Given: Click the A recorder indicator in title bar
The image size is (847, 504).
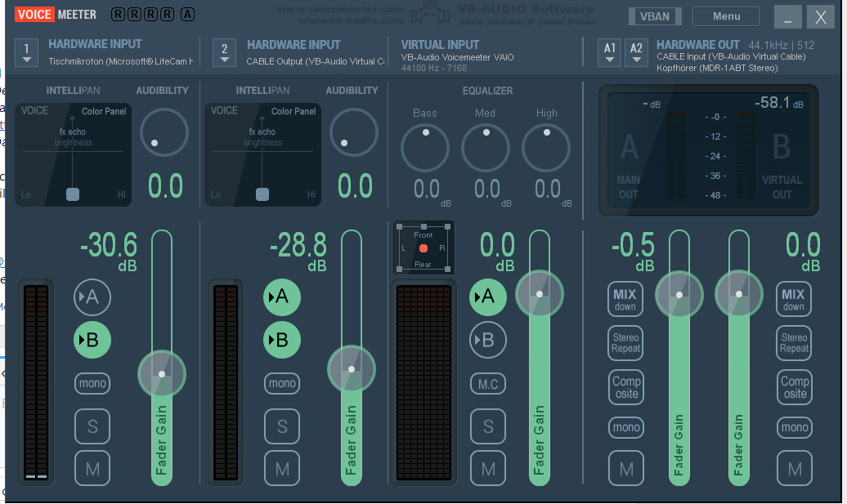Looking at the screenshot, I should click(187, 15).
